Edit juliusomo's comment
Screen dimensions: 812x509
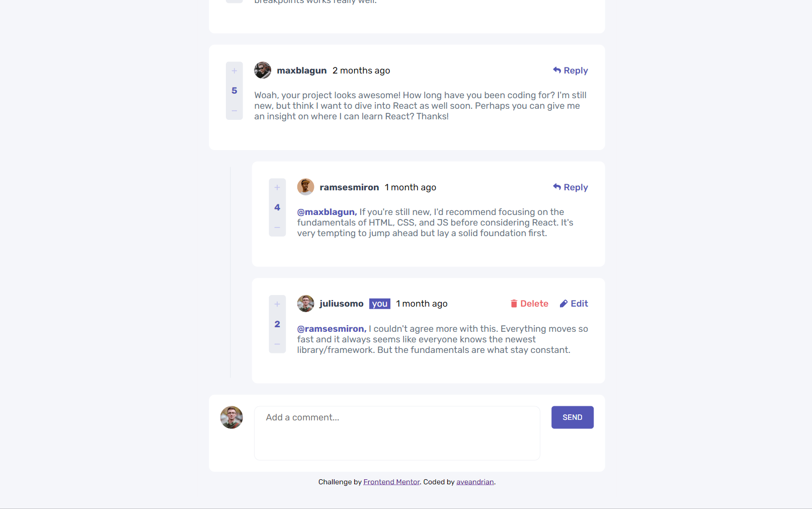pyautogui.click(x=574, y=304)
